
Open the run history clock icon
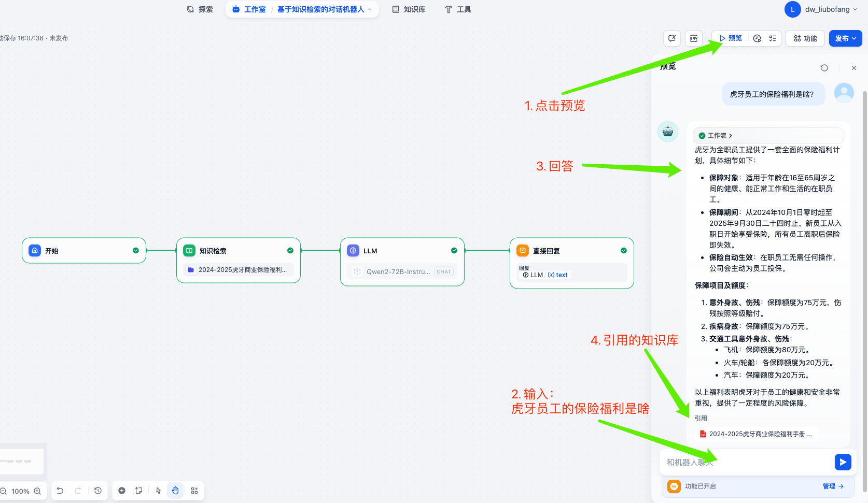click(757, 38)
